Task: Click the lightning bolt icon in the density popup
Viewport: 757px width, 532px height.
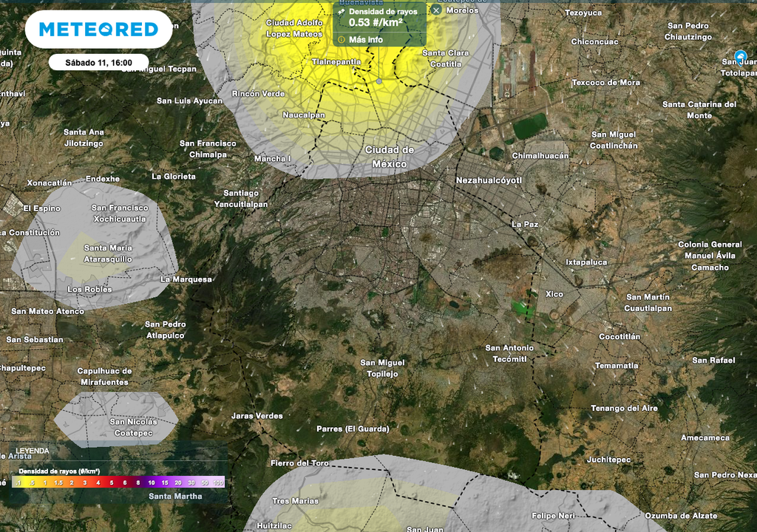Action: 341,12
